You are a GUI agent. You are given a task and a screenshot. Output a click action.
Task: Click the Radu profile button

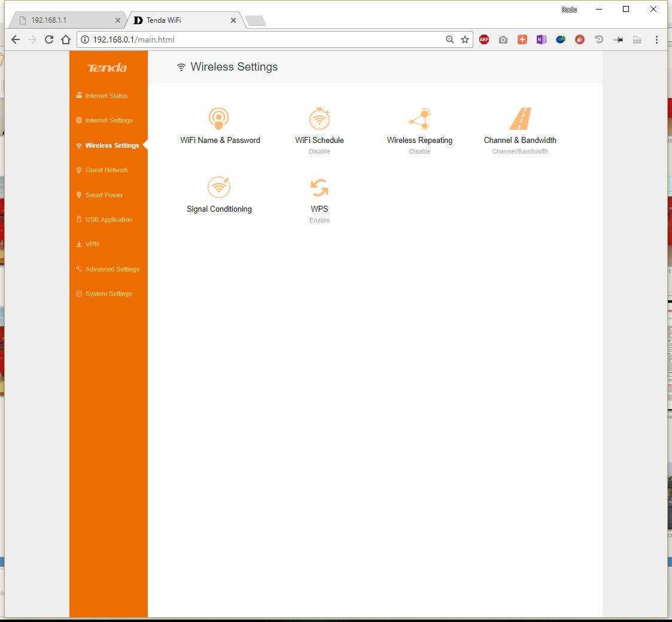point(569,10)
